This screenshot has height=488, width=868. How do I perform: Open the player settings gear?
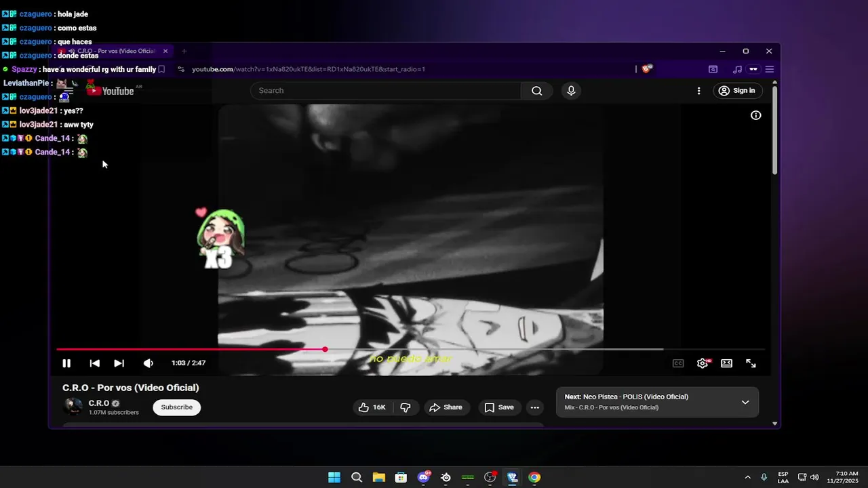pyautogui.click(x=703, y=363)
